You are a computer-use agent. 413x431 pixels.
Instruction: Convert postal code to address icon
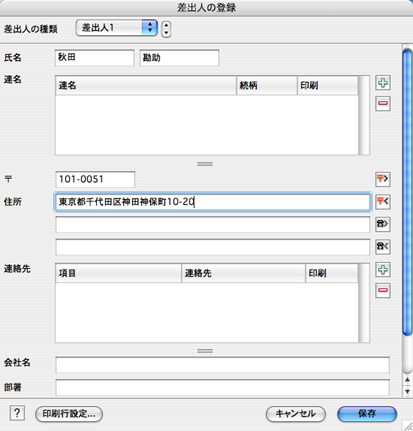coord(383,179)
